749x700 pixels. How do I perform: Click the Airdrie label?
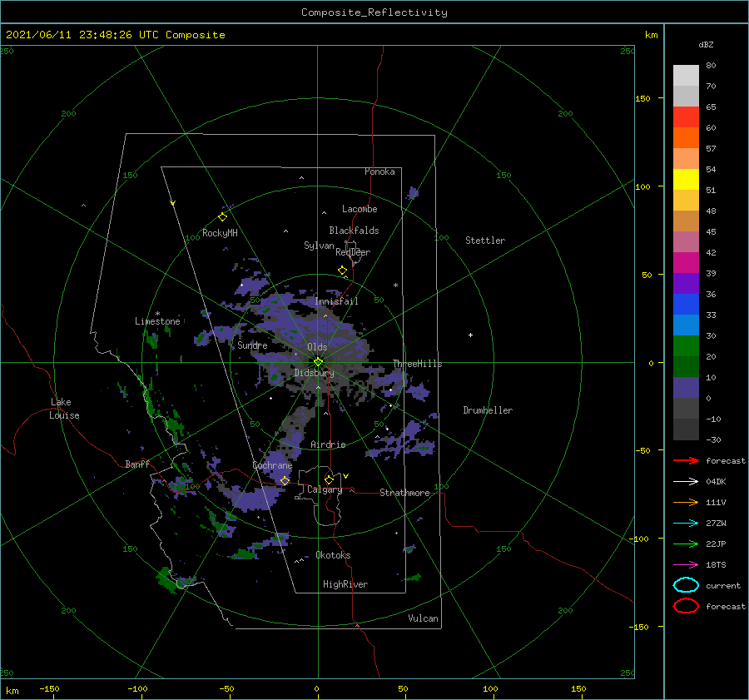tap(328, 444)
